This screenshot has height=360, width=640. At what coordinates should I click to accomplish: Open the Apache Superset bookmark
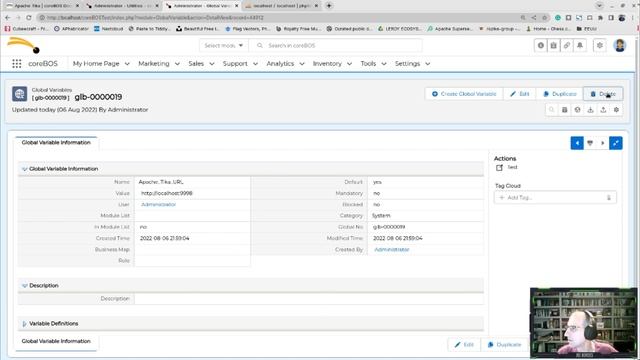pos(449,29)
